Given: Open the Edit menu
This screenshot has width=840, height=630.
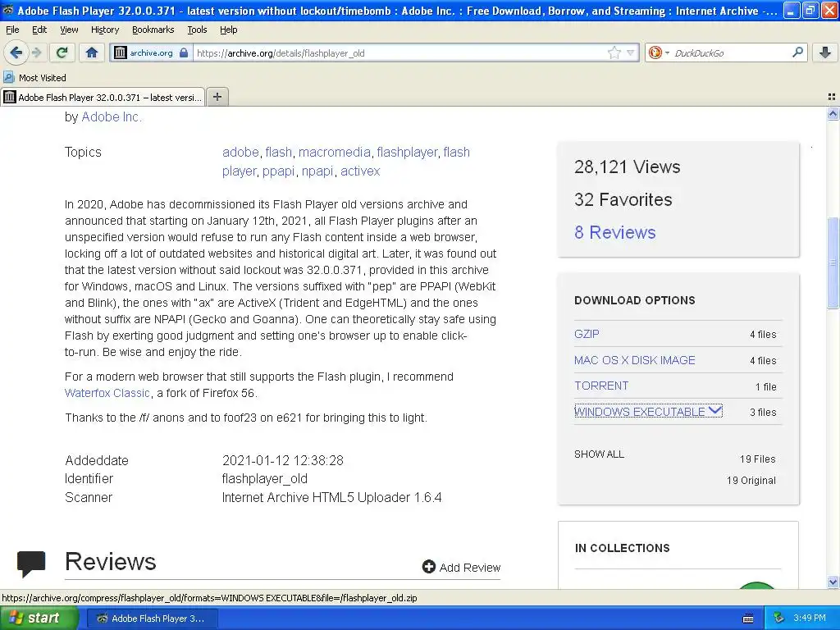Looking at the screenshot, I should [39, 30].
